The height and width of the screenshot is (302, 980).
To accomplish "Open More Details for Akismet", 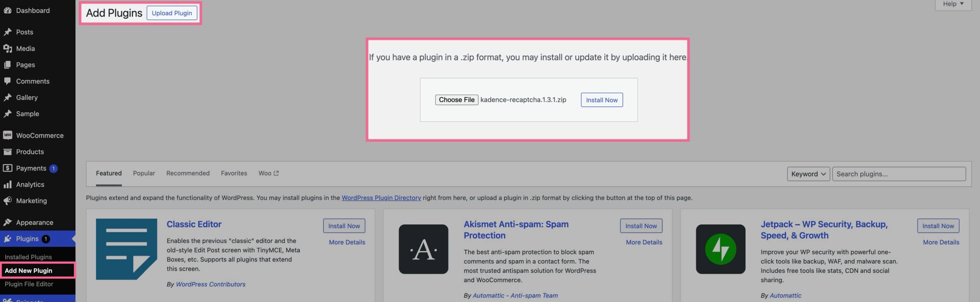I will 644,242.
